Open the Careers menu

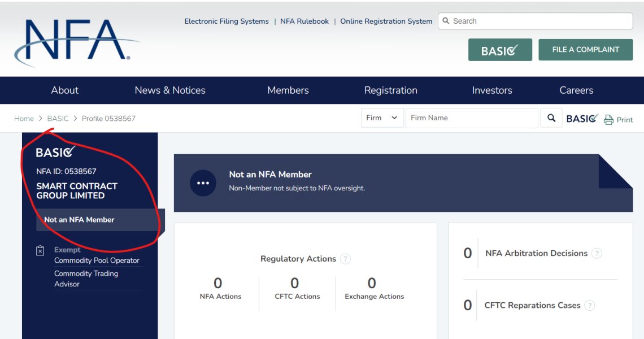coord(576,90)
